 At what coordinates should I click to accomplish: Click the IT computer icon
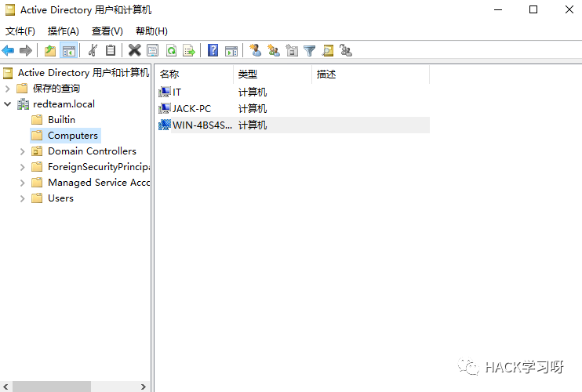pyautogui.click(x=164, y=92)
